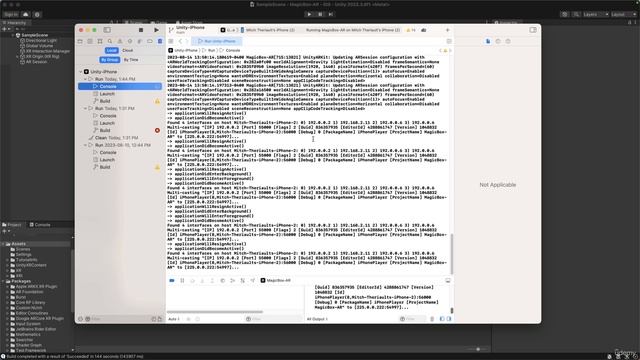Select Console under Run 1:44 PM
Image resolution: width=640 pixels, height=360 pixels.
tap(120, 86)
